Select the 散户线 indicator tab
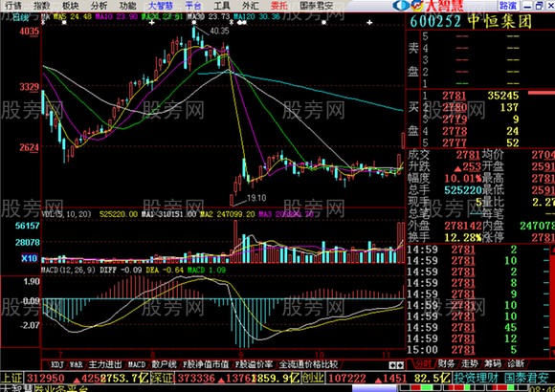The width and height of the screenshot is (555, 392). pos(165,364)
